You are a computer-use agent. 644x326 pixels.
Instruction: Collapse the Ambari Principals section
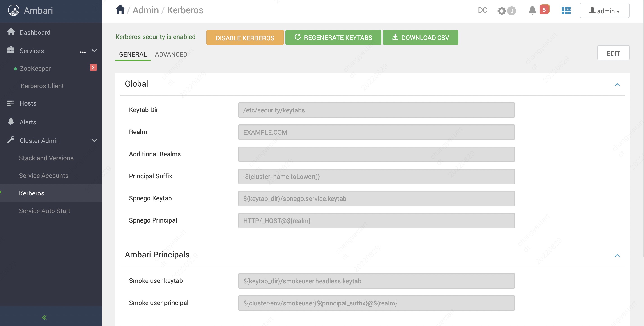coord(617,255)
